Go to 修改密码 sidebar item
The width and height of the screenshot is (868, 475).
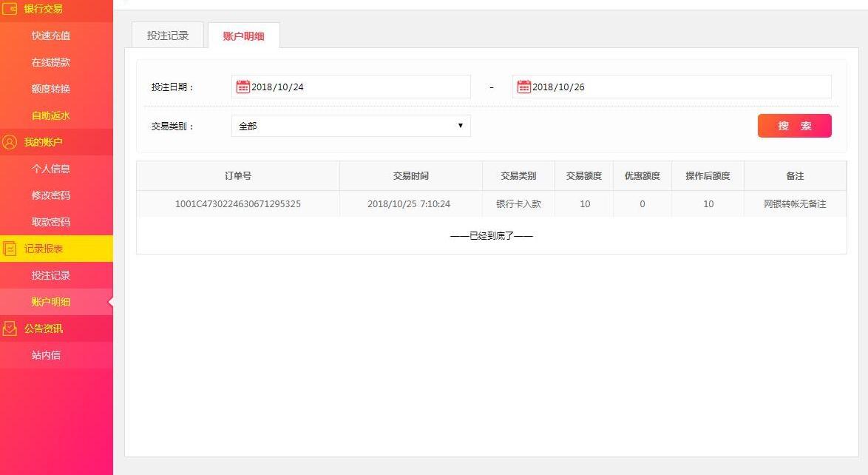51,195
